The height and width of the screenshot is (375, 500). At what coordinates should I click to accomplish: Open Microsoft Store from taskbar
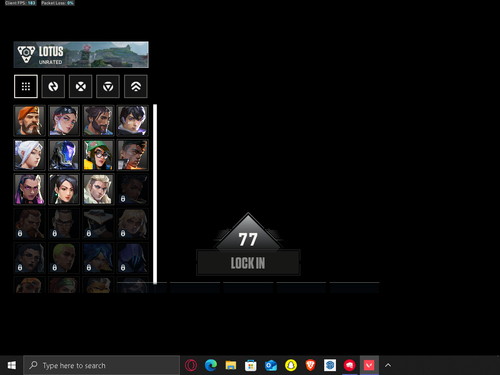click(x=251, y=365)
